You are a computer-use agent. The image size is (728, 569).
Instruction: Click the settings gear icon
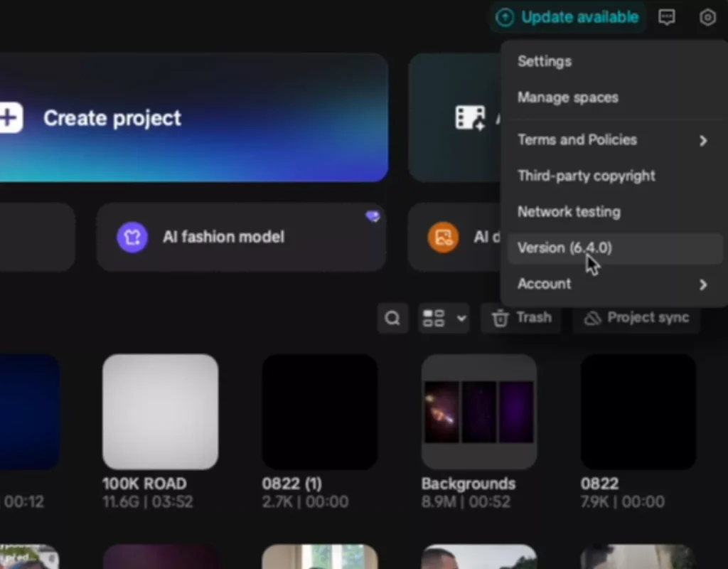click(707, 18)
